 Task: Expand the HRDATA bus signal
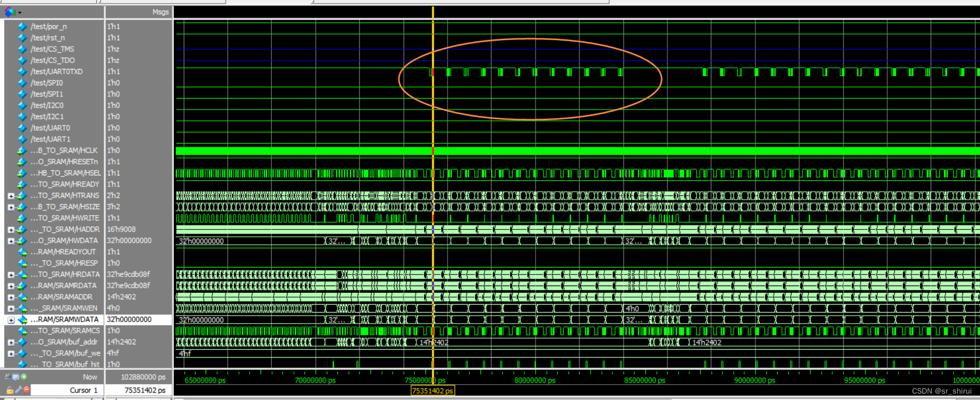coord(11,274)
